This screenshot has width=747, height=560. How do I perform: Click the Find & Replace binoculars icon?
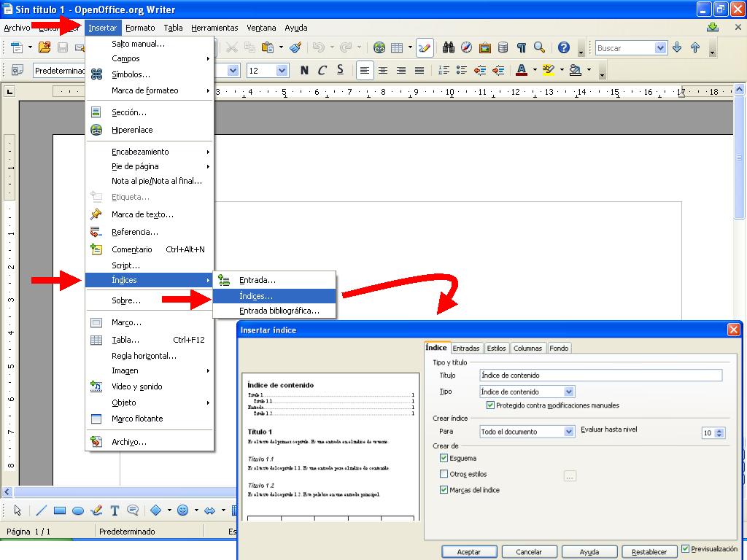point(449,47)
